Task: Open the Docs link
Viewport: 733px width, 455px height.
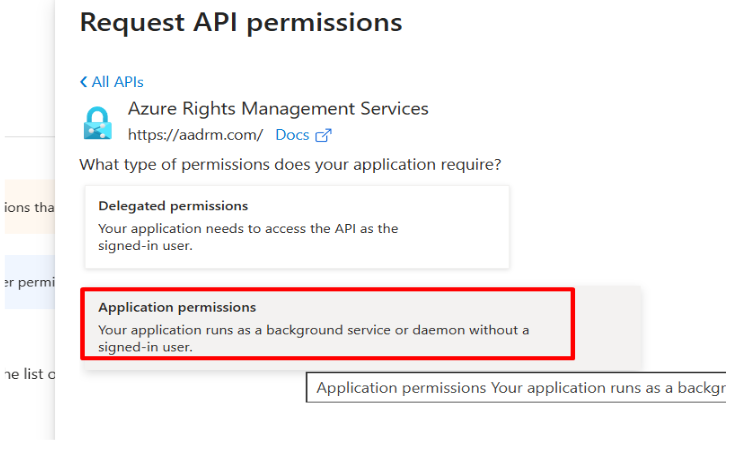Action: click(292, 135)
